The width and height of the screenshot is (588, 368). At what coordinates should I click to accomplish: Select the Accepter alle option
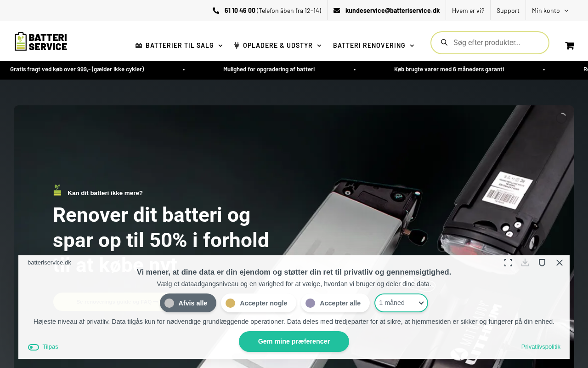(x=335, y=303)
